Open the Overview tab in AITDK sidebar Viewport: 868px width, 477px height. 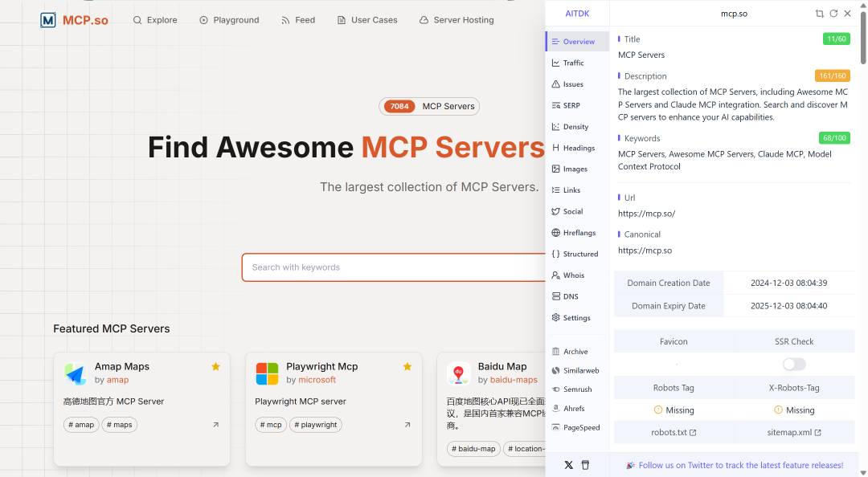pyautogui.click(x=577, y=42)
